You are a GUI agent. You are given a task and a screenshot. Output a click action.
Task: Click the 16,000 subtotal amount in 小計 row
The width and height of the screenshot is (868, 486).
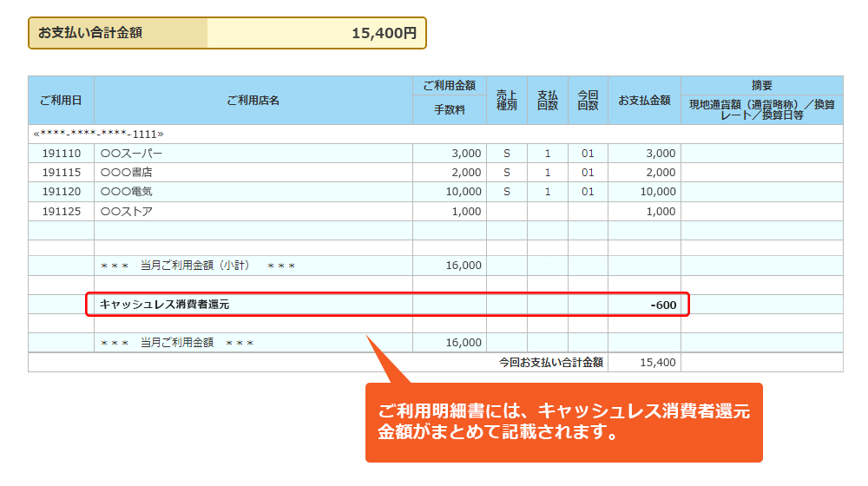pyautogui.click(x=464, y=266)
